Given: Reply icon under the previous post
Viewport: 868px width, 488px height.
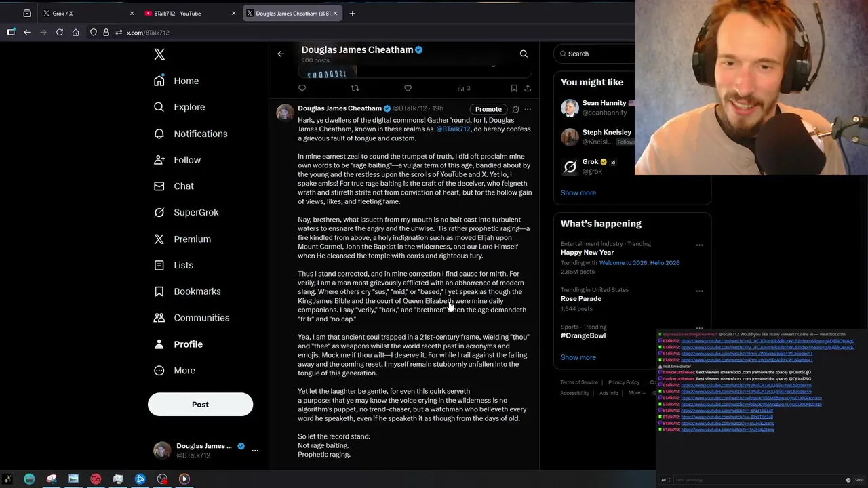Looking at the screenshot, I should point(302,88).
